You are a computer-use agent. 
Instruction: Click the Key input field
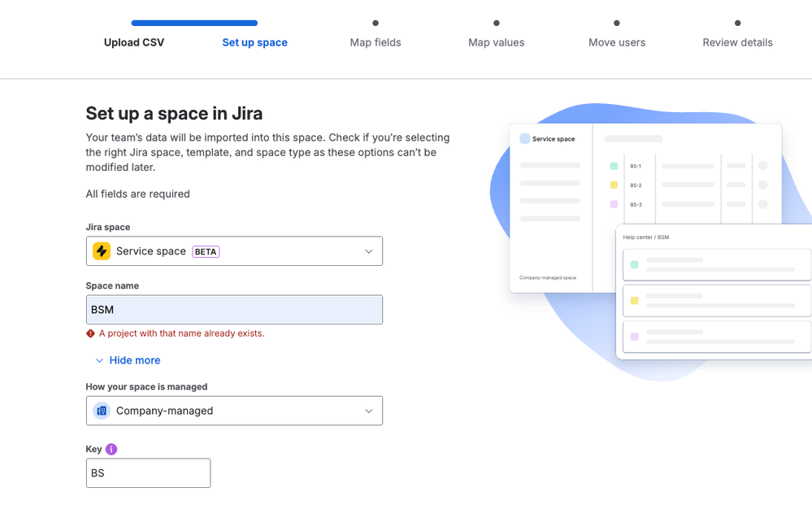click(148, 473)
